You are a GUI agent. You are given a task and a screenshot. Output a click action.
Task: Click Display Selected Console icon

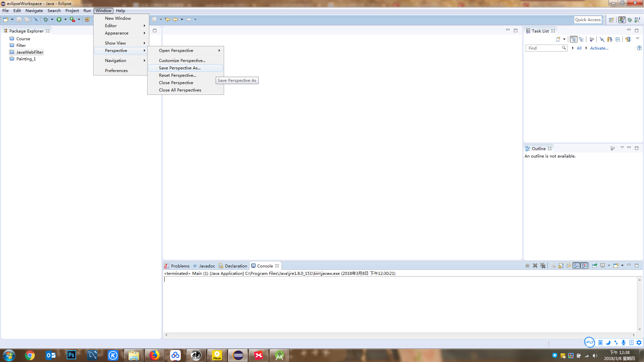pyautogui.click(x=603, y=265)
